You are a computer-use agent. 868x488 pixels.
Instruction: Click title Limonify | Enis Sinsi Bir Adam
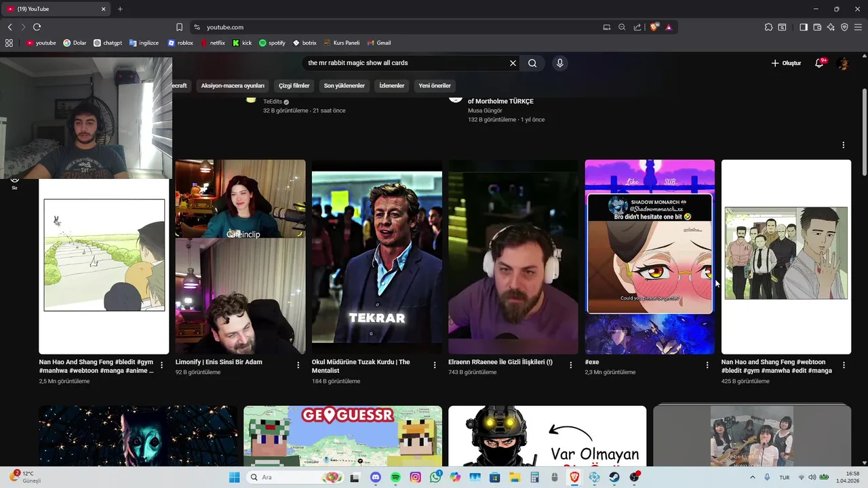pyautogui.click(x=219, y=362)
